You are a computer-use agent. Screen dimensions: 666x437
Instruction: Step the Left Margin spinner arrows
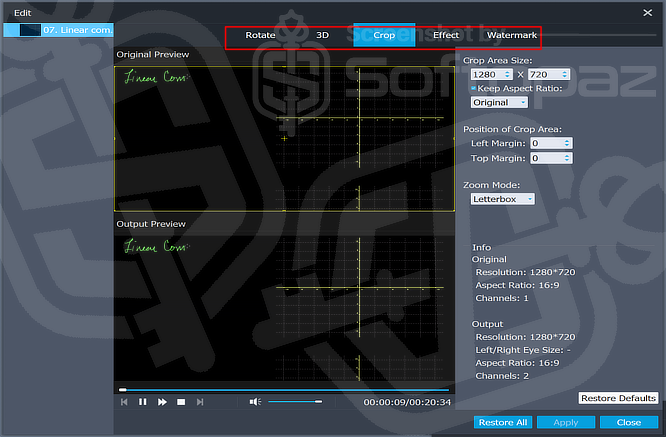(x=567, y=144)
